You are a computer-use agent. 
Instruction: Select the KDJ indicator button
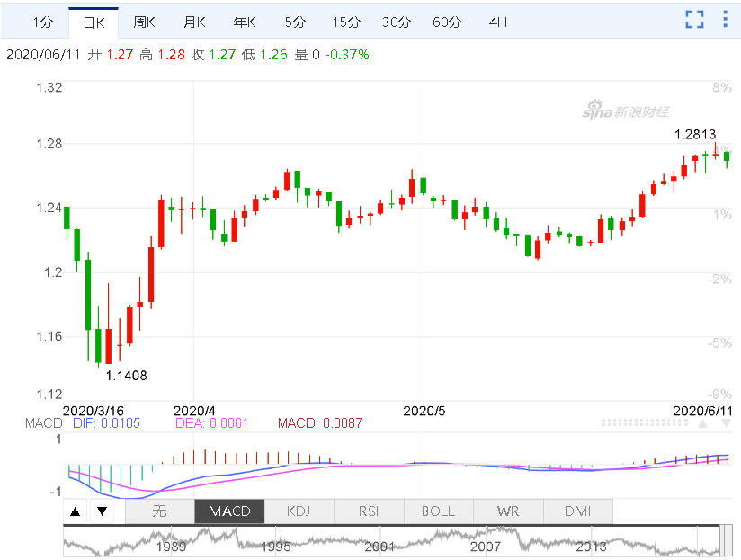pyautogui.click(x=299, y=511)
